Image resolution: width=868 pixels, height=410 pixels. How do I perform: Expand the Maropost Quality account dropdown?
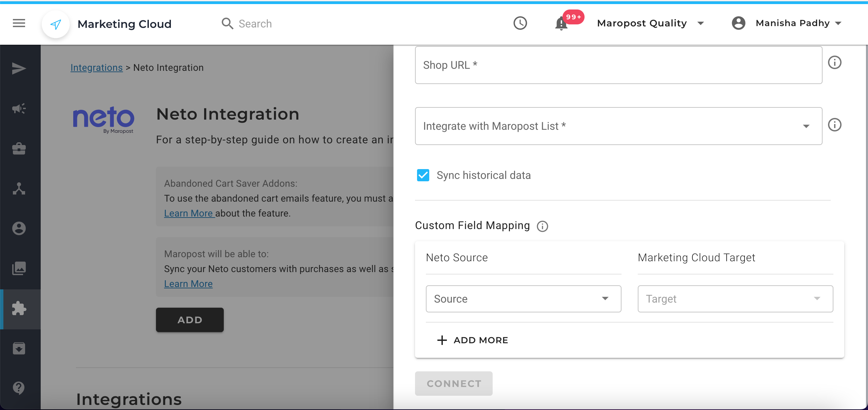[650, 23]
